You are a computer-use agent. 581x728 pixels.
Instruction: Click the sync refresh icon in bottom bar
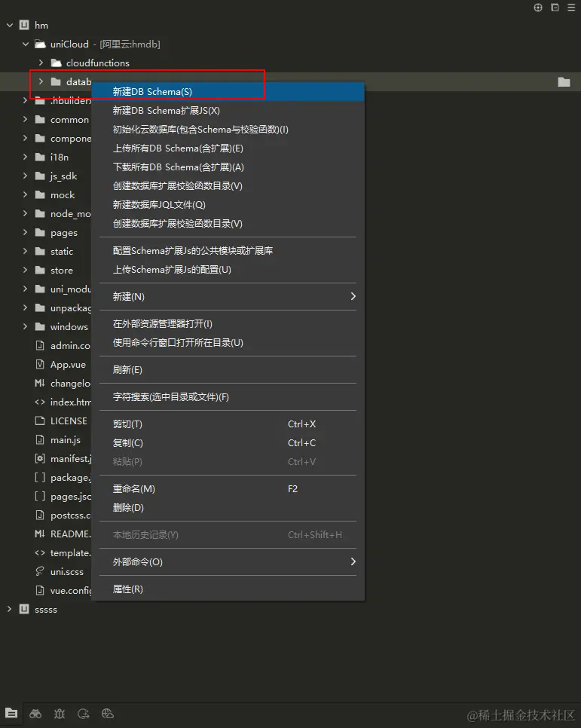coord(84,714)
